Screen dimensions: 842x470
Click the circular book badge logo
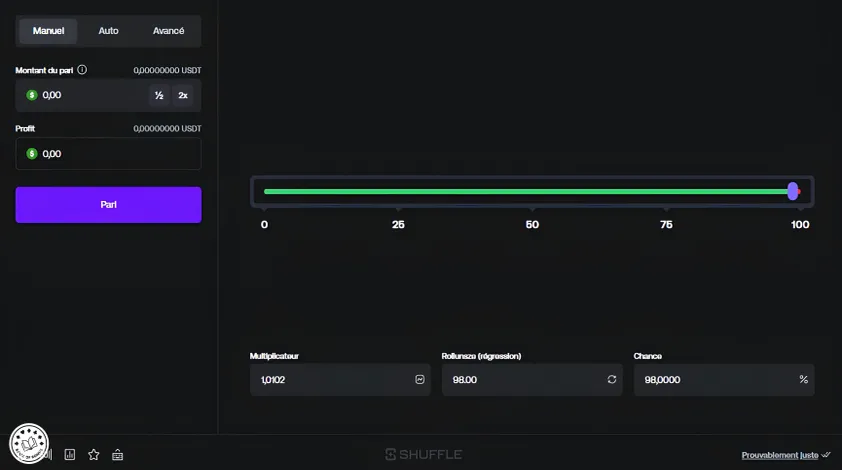29,443
